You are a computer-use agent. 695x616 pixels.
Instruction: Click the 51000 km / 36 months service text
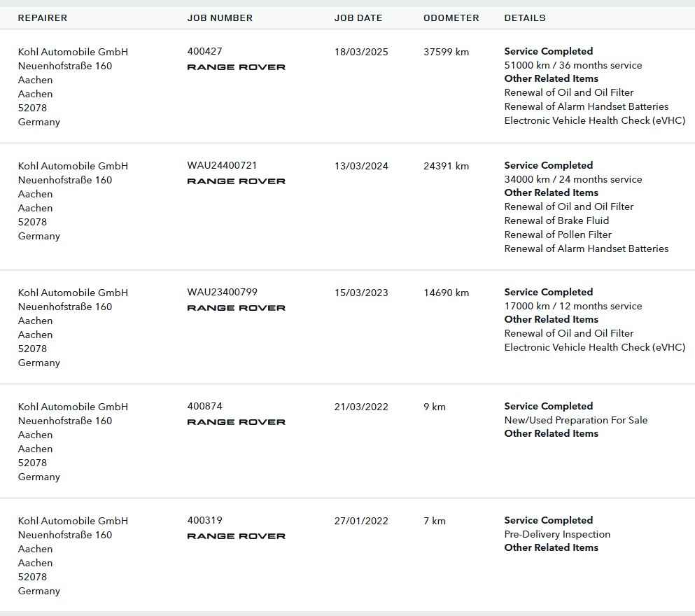[x=573, y=65]
